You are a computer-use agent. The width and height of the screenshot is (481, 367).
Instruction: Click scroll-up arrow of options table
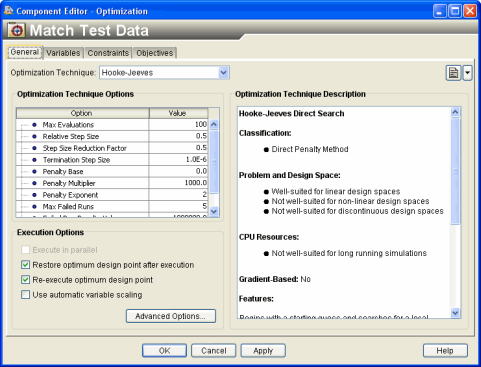[x=214, y=124]
